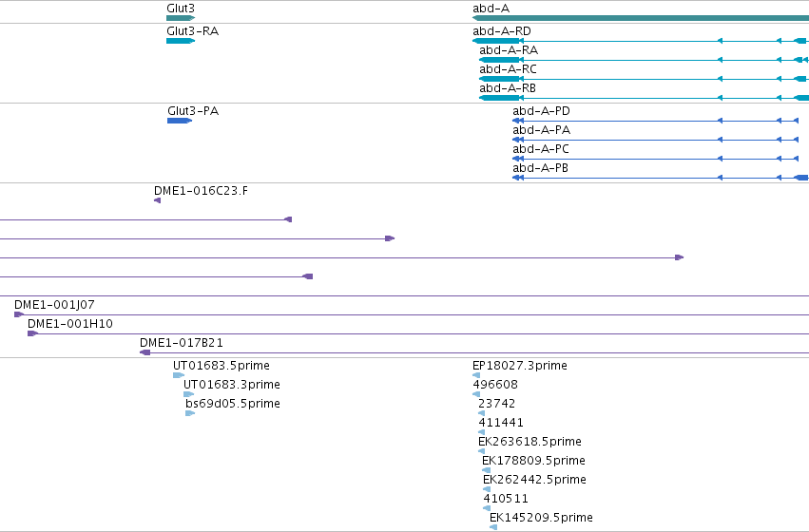Click the UT01683.5prime label
This screenshot has width=809, height=532.
tap(222, 366)
